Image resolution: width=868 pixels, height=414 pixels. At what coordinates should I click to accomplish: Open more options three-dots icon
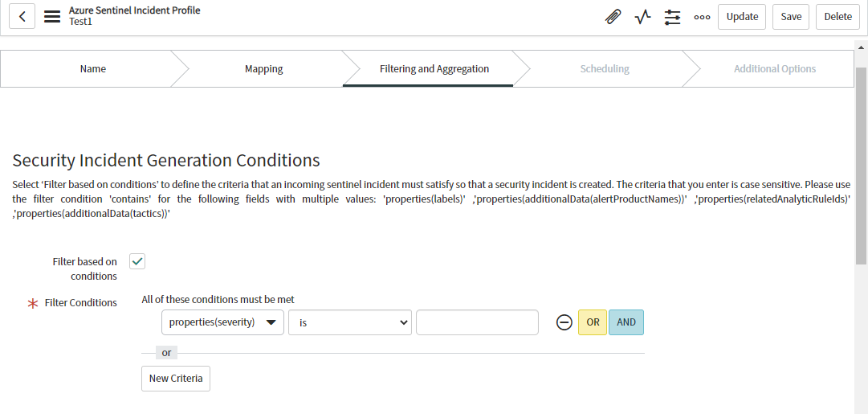702,17
